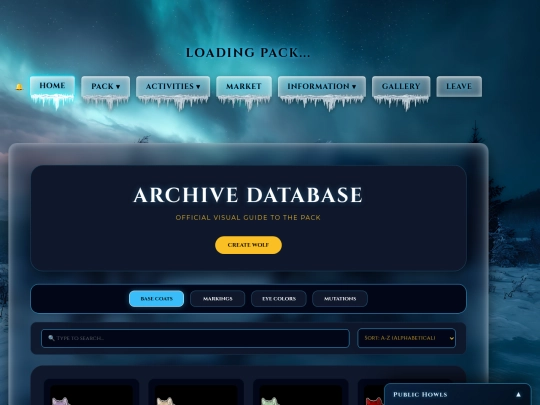Click the Public Howls title
This screenshot has width=540, height=405.
click(420, 395)
